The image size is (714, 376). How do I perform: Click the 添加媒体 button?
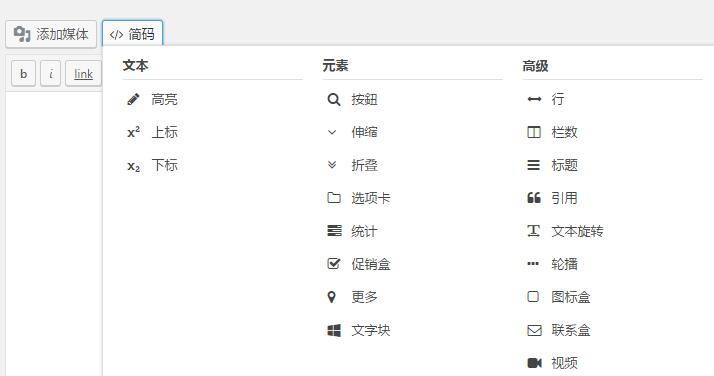[51, 34]
